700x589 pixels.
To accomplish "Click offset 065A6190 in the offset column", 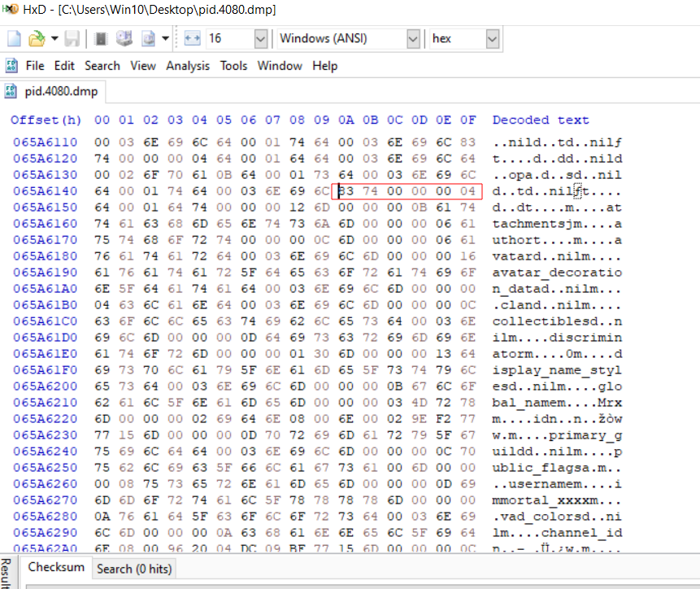I will (x=45, y=273).
